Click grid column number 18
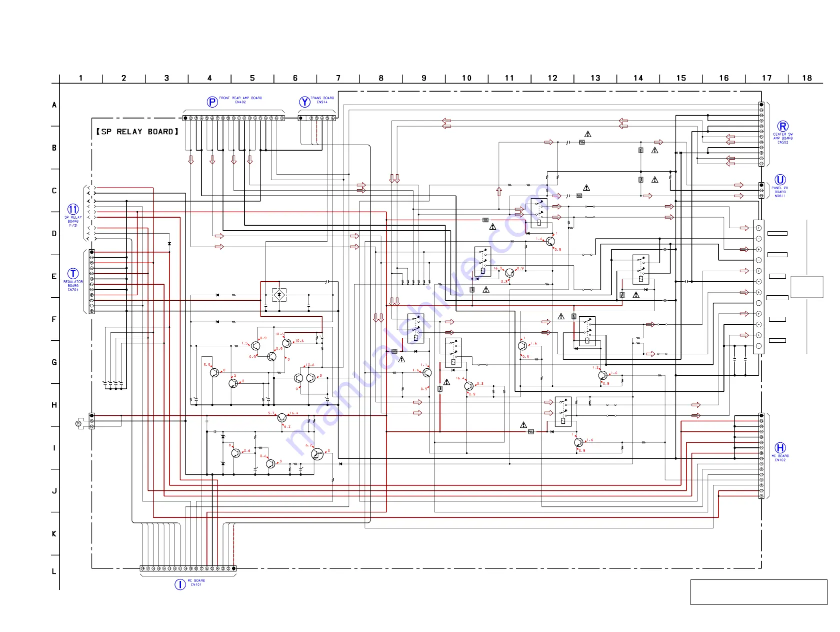 coord(807,78)
